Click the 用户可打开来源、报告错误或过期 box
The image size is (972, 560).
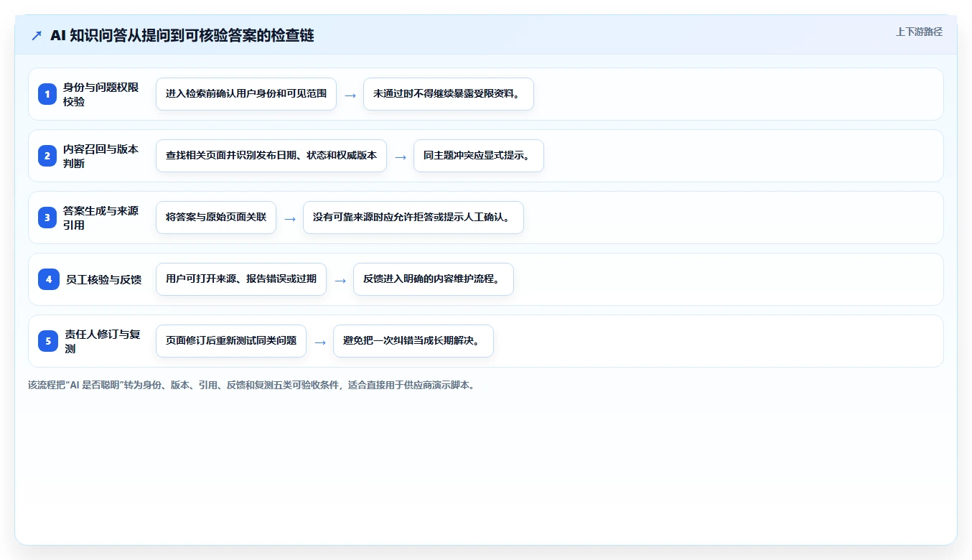pyautogui.click(x=241, y=279)
